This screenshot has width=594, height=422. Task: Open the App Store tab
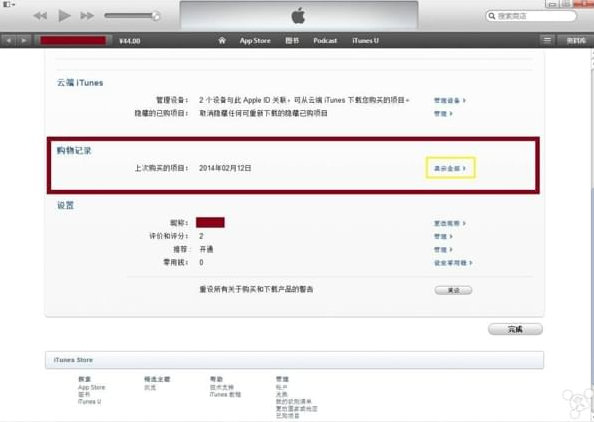pos(255,41)
